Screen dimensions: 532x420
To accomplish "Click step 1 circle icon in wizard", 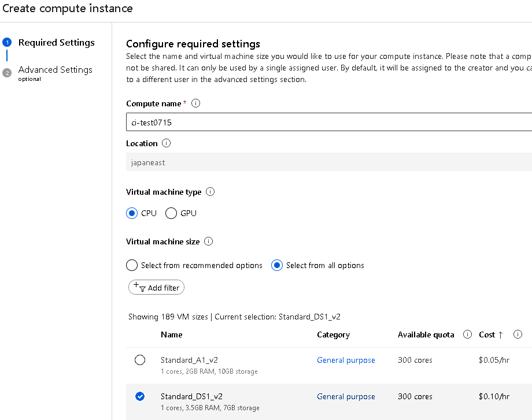I will [7, 42].
